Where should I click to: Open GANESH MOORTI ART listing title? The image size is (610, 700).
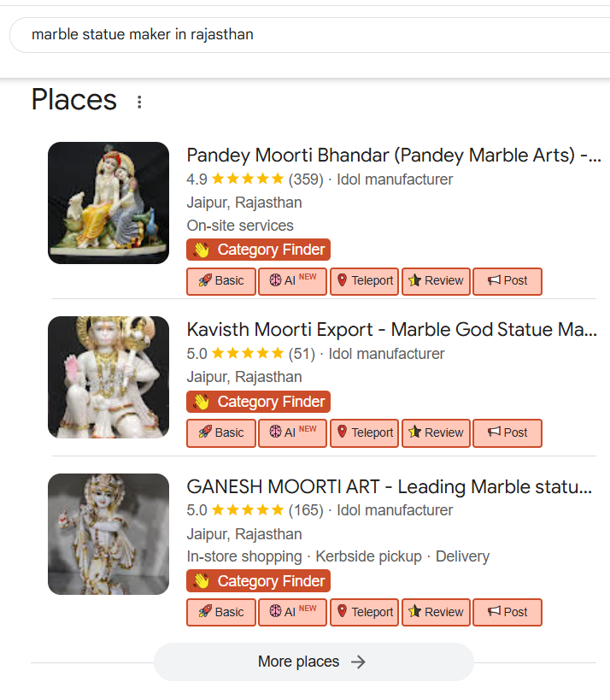tap(389, 487)
